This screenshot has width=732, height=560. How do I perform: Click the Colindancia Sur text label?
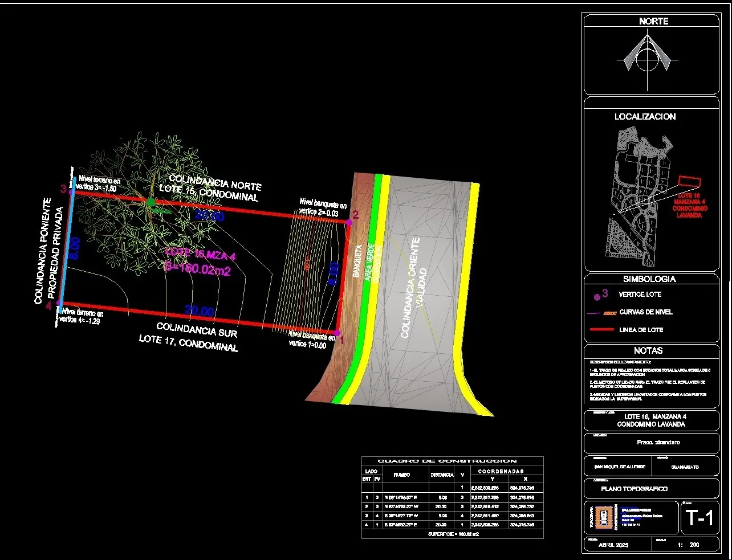click(196, 329)
